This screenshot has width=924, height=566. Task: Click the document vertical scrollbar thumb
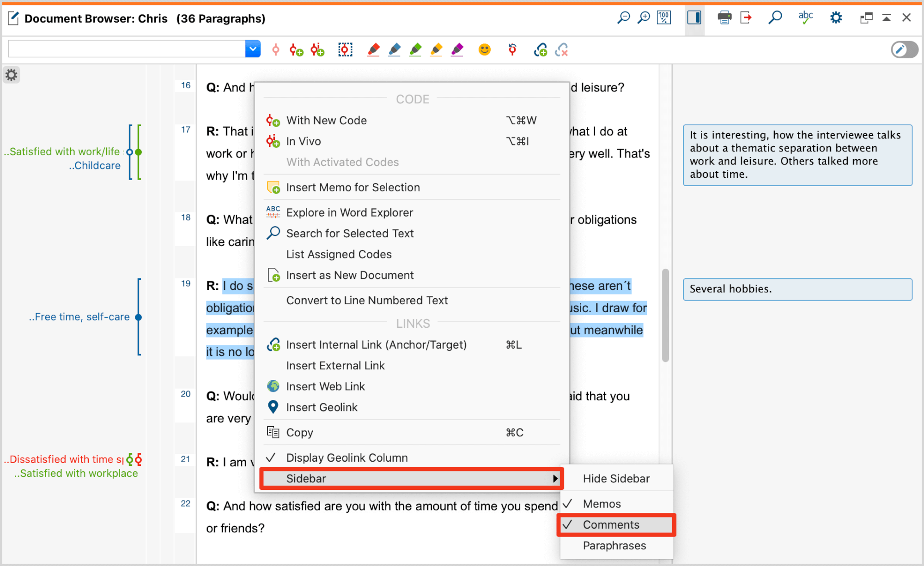[x=665, y=315]
